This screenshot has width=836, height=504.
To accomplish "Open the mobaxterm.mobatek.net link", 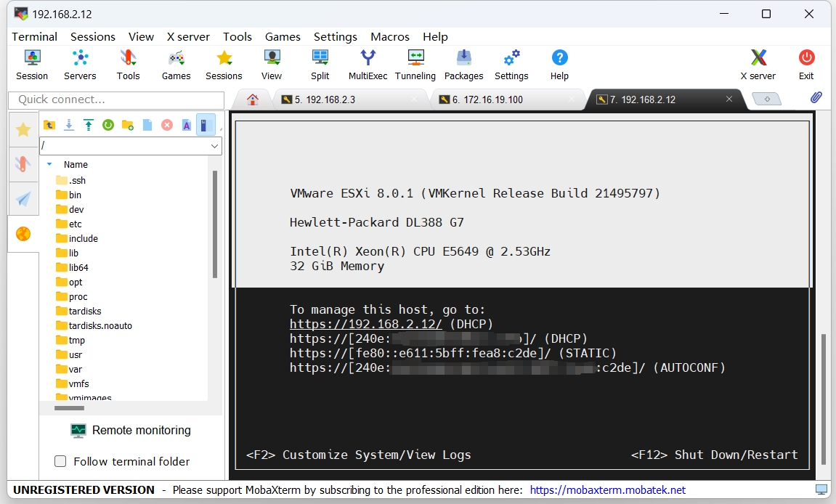I will tap(607, 490).
